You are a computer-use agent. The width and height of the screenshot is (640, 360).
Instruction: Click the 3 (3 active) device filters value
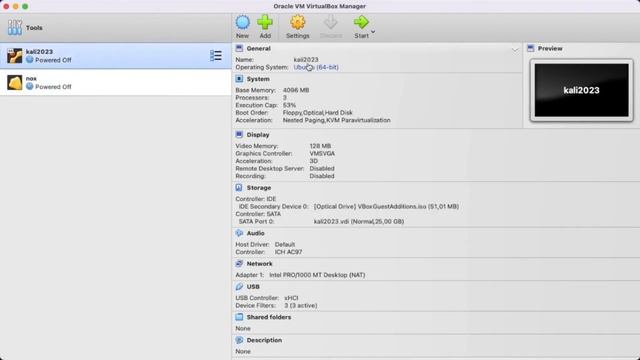(x=301, y=306)
